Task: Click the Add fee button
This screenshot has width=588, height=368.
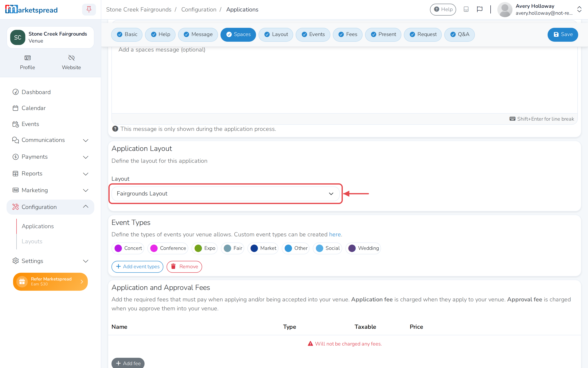Action: [x=128, y=363]
